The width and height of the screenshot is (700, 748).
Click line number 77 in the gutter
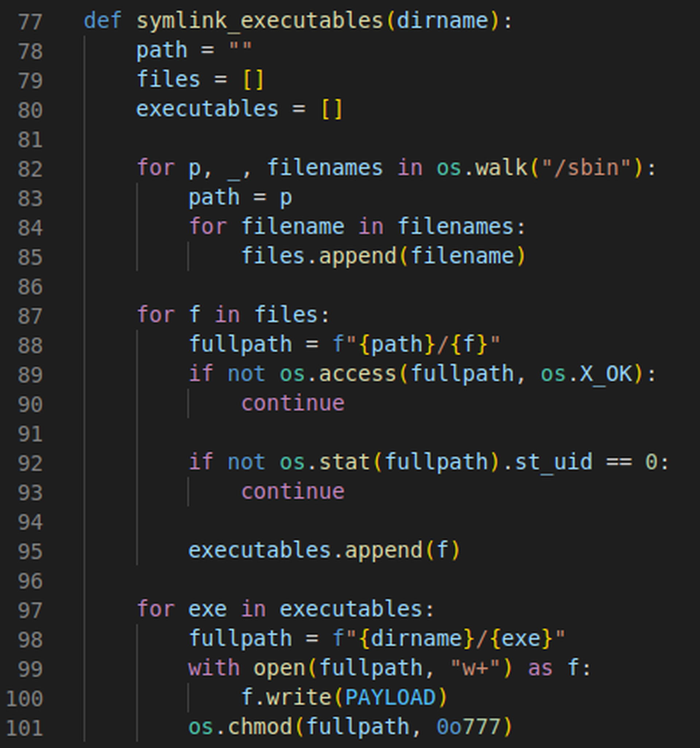(30, 22)
